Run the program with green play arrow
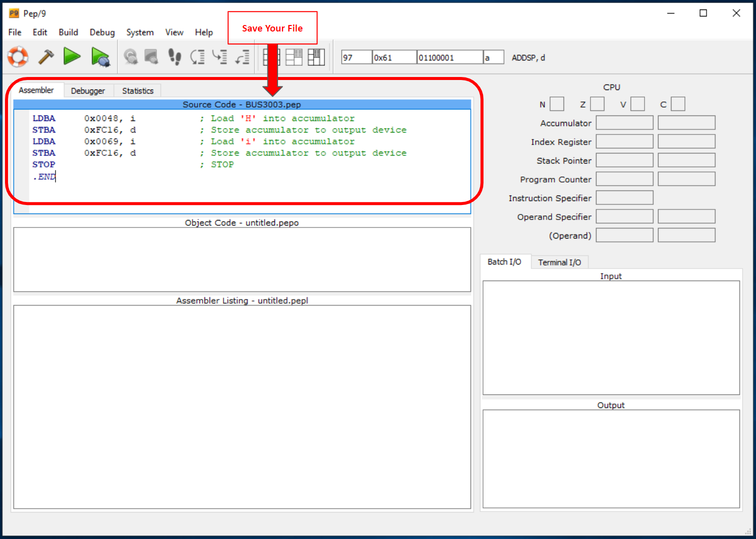Screen dimensions: 756x539 (x=72, y=56)
